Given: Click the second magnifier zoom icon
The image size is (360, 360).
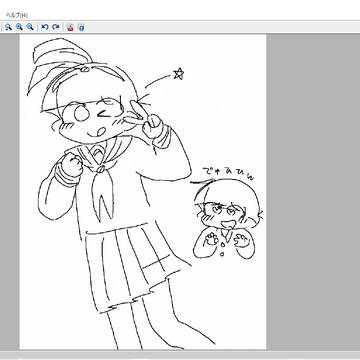Looking at the screenshot, I should point(19,27).
